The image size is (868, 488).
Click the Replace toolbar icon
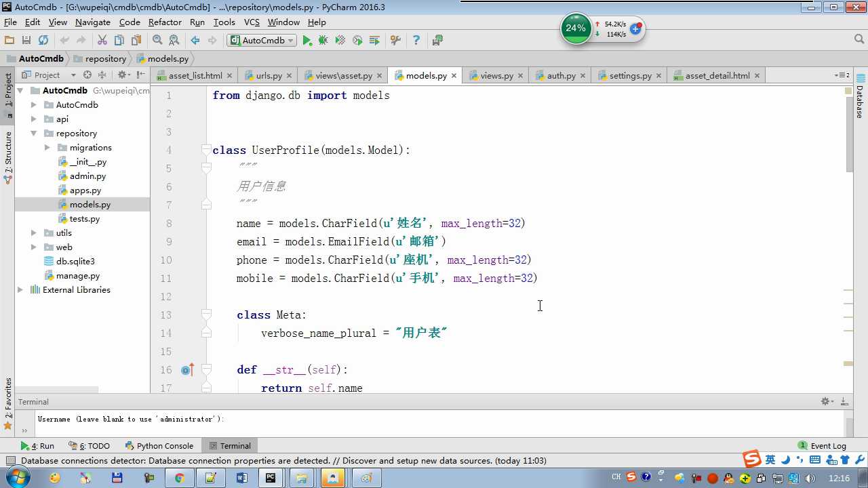click(174, 41)
